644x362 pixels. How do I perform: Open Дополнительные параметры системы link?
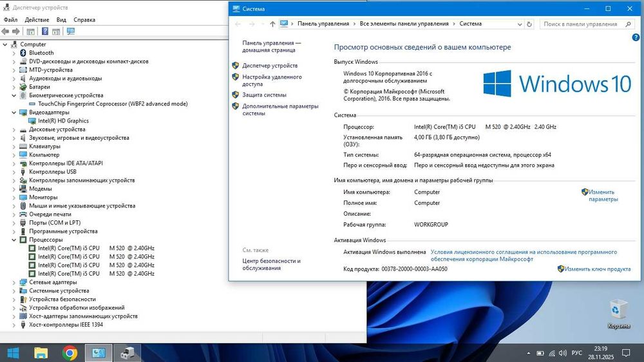coord(280,110)
